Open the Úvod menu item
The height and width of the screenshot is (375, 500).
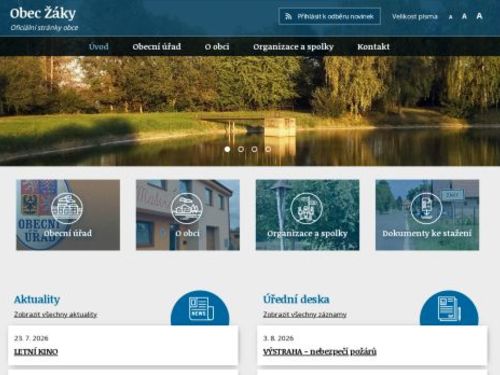tap(99, 47)
